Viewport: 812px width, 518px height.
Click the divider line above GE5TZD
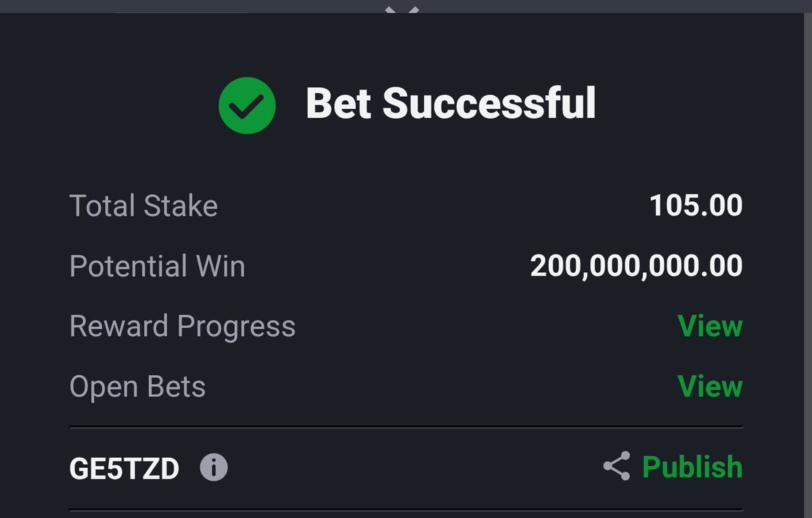point(406,427)
